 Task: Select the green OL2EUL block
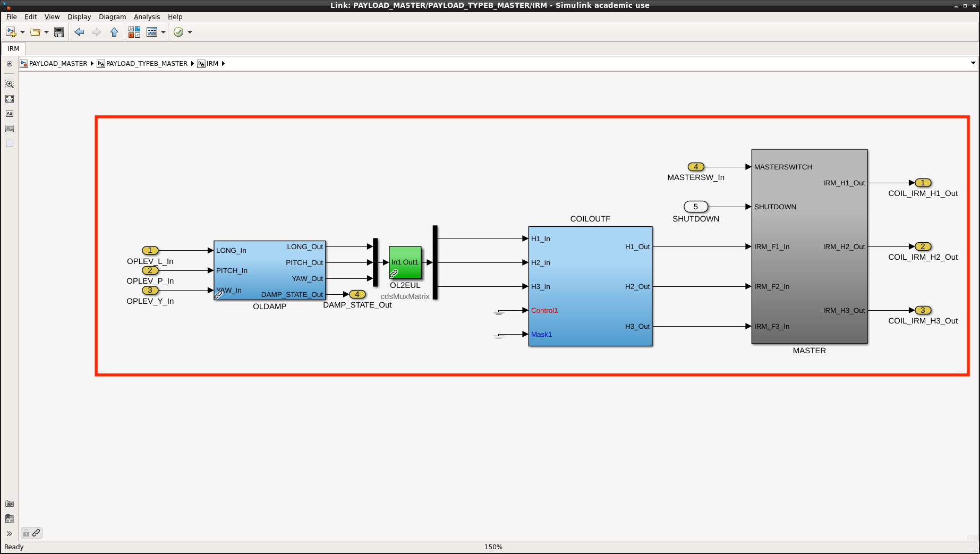pyautogui.click(x=405, y=262)
